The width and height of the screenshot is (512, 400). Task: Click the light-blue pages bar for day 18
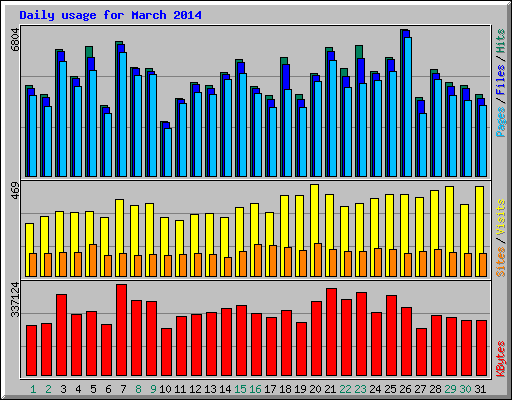(x=288, y=133)
